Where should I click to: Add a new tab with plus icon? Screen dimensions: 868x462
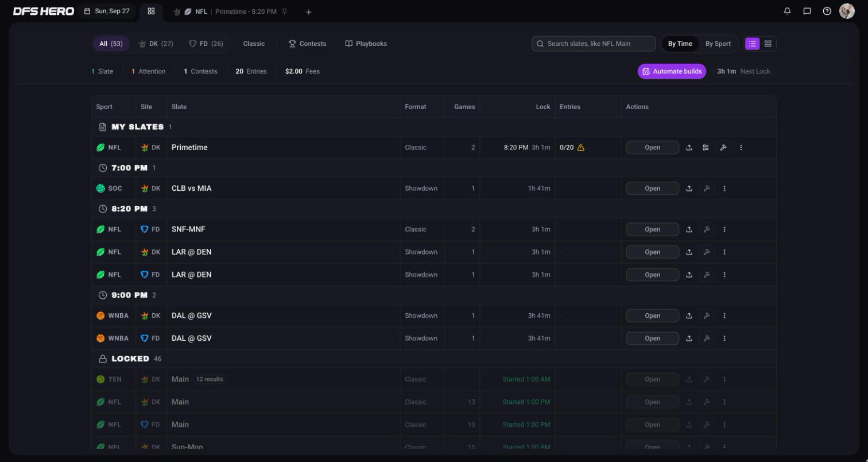pyautogui.click(x=308, y=11)
